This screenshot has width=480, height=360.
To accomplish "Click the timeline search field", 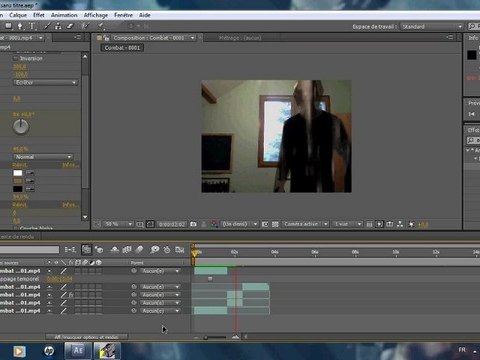I will [x=29, y=249].
